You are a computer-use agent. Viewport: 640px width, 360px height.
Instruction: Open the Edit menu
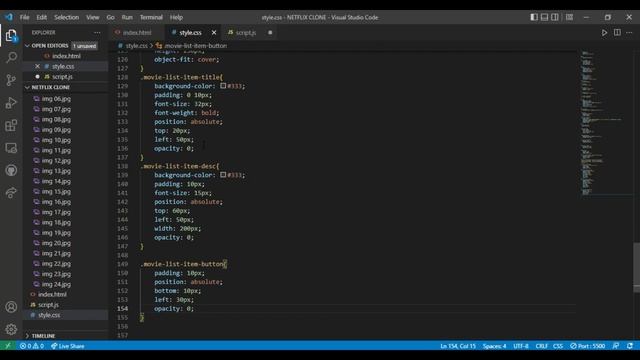pos(42,17)
